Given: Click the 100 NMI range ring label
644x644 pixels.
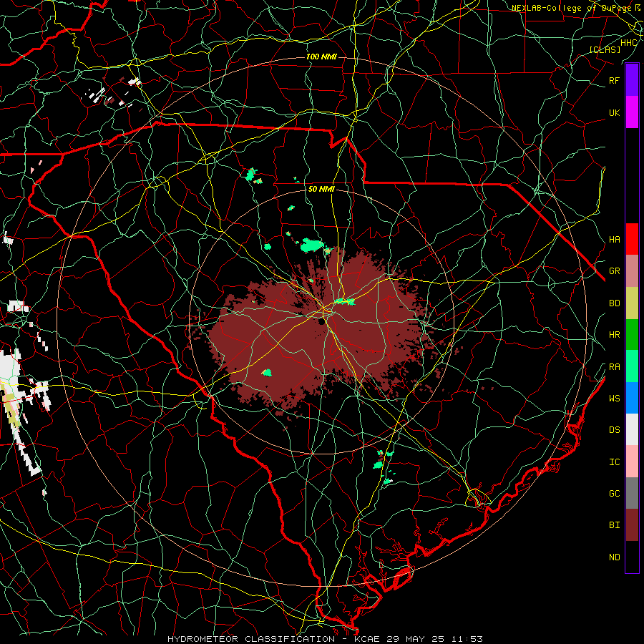Looking at the screenshot, I should (321, 57).
